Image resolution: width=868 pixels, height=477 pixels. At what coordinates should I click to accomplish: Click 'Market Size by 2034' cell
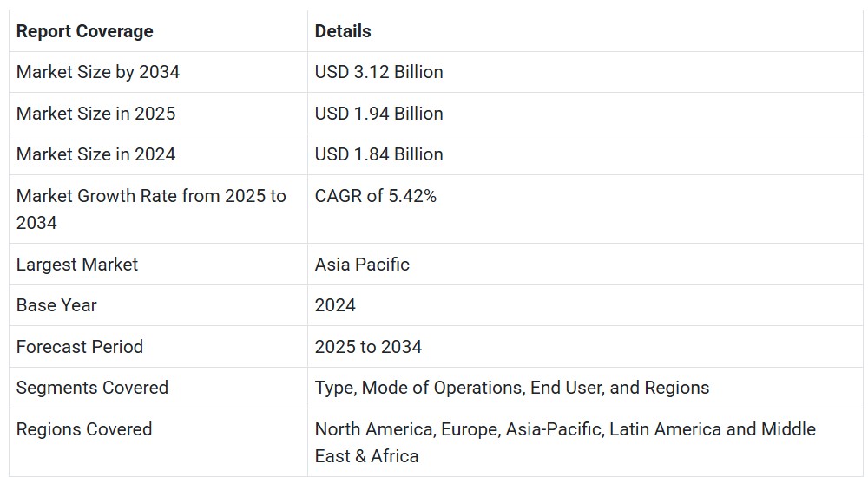click(x=98, y=72)
